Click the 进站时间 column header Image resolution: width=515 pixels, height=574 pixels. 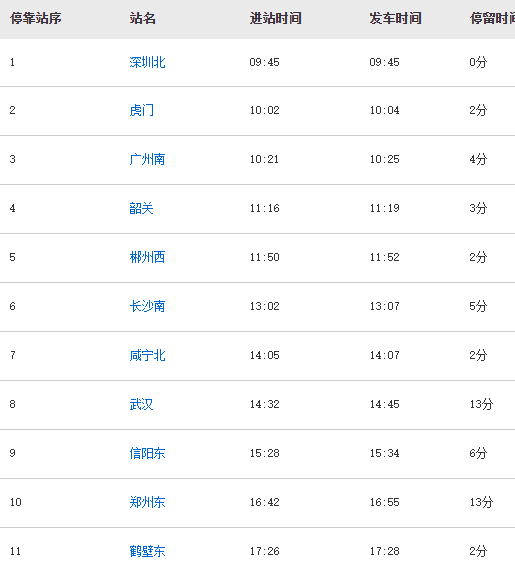point(276,18)
